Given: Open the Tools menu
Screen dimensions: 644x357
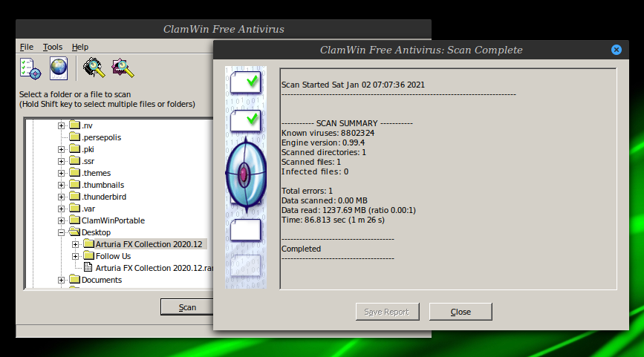Looking at the screenshot, I should pos(53,47).
